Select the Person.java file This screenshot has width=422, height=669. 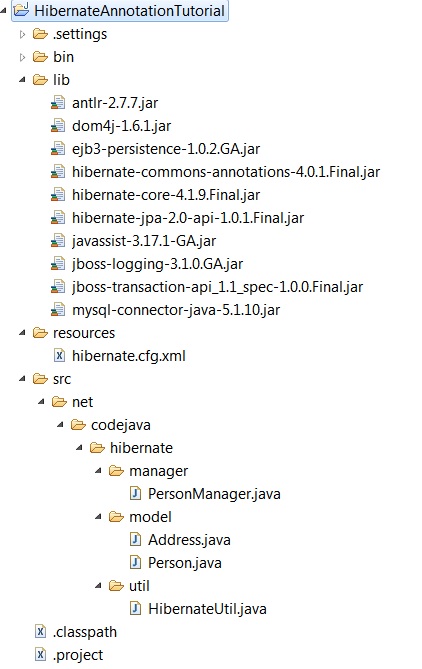click(x=184, y=563)
